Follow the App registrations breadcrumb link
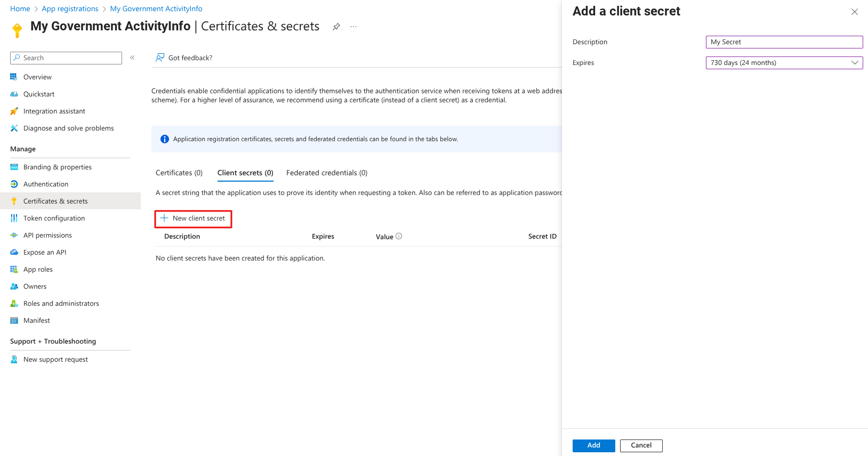 [70, 9]
